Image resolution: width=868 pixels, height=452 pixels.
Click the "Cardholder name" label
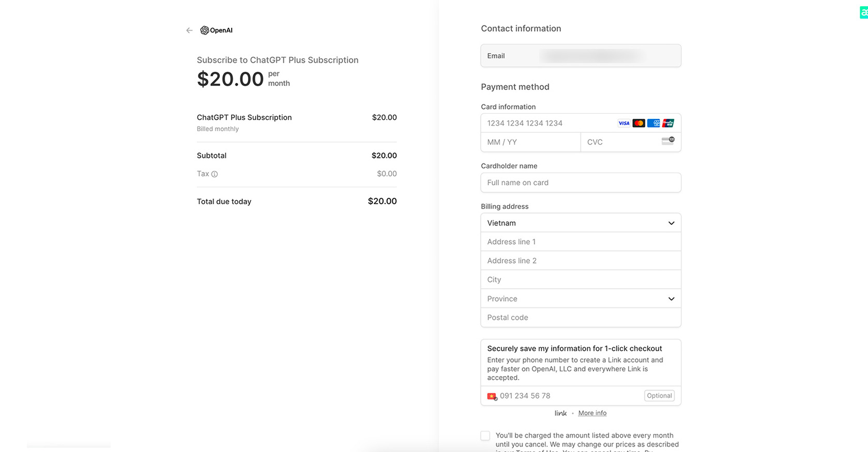coord(509,166)
